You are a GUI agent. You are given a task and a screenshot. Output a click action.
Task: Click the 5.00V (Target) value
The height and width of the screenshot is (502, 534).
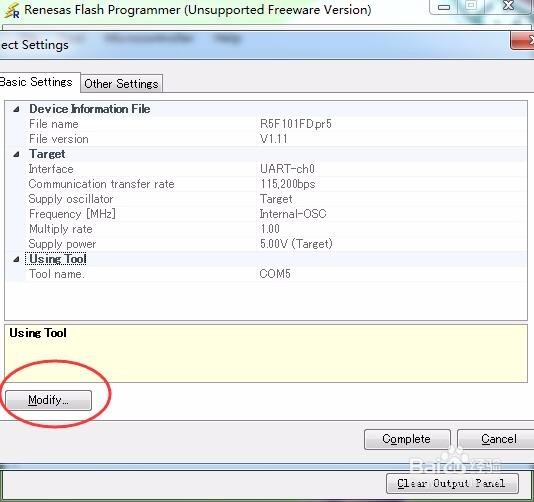296,244
